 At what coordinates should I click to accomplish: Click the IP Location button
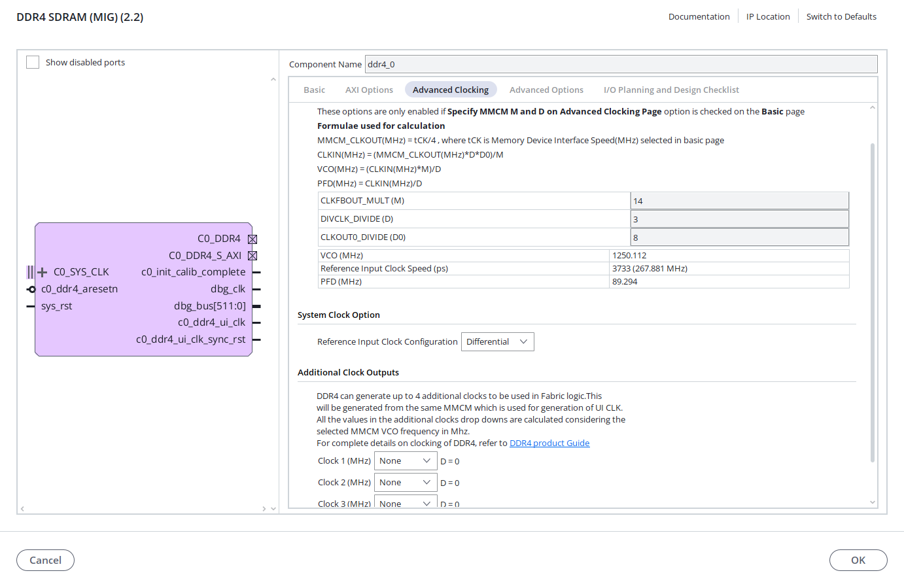click(768, 16)
